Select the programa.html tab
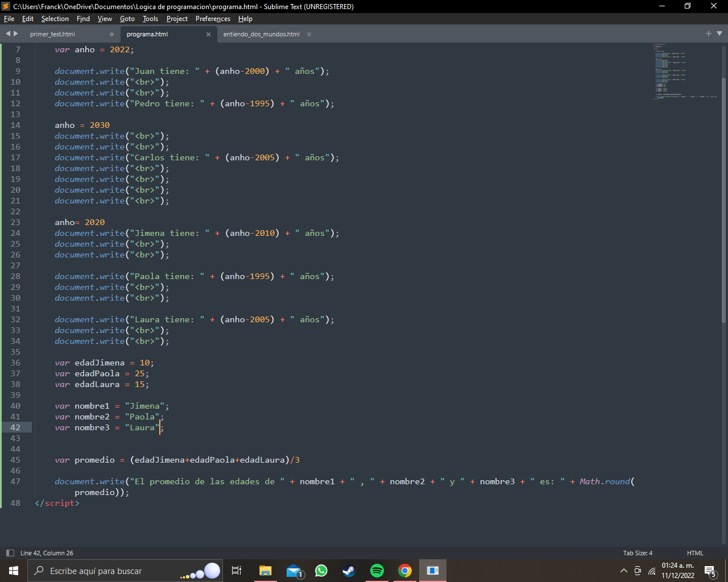Screen dimensions: 728x582 coord(147,34)
